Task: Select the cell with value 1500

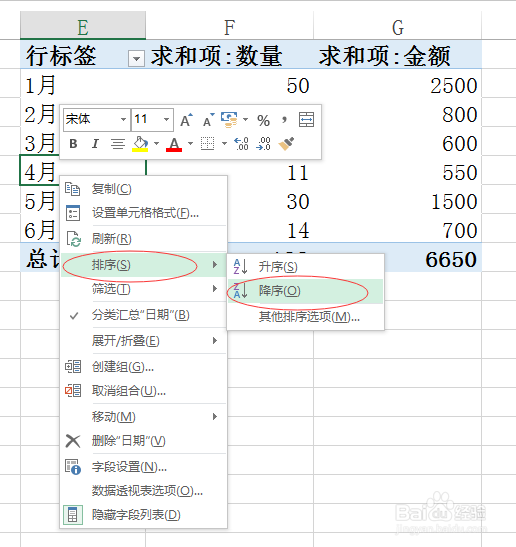Action: pos(397,199)
